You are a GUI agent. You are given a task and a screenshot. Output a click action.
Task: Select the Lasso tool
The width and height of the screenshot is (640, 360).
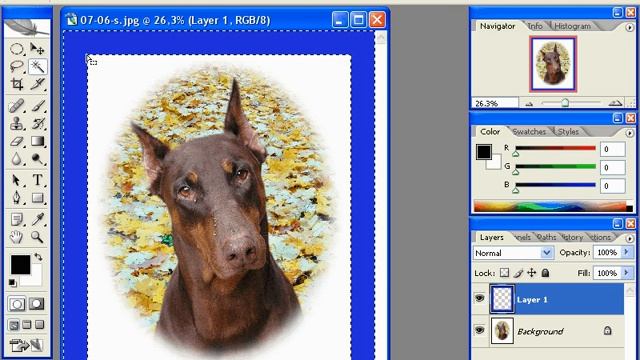[17, 67]
